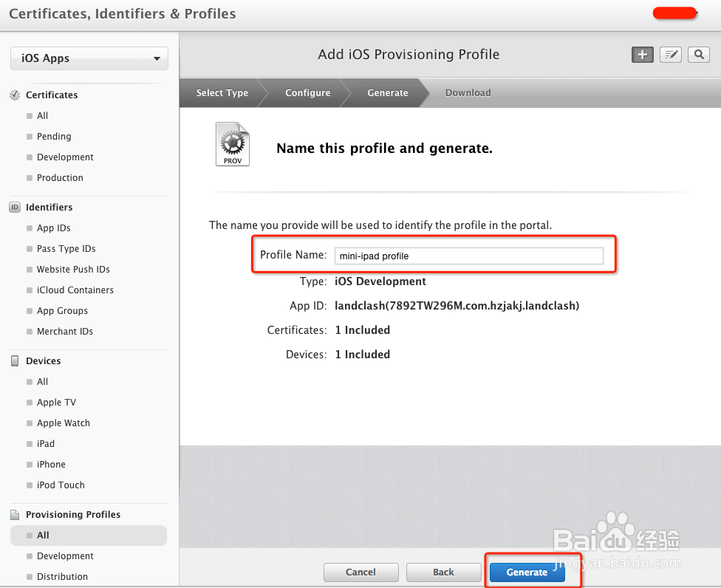Click the Identifiers ID badge icon
This screenshot has height=588, width=721.
pos(15,208)
